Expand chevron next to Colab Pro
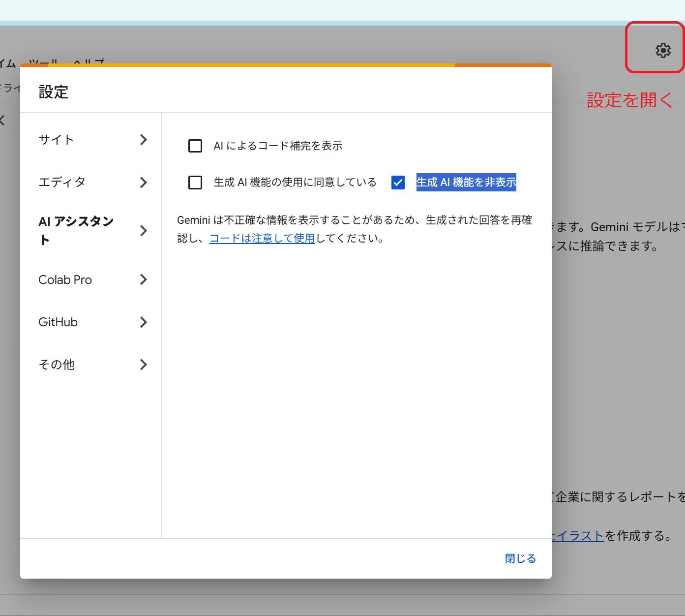The height and width of the screenshot is (616, 685). click(x=143, y=279)
